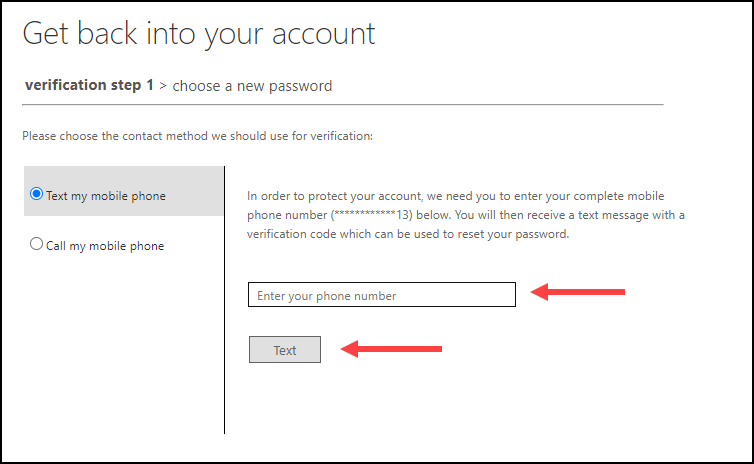Click the "verification step 1" breadcrumb
The image size is (754, 464).
tap(88, 86)
